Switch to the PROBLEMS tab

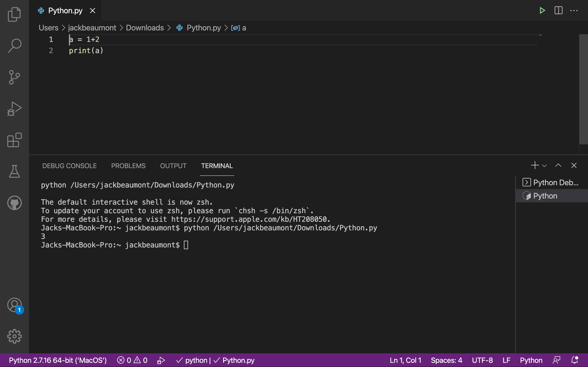click(128, 165)
